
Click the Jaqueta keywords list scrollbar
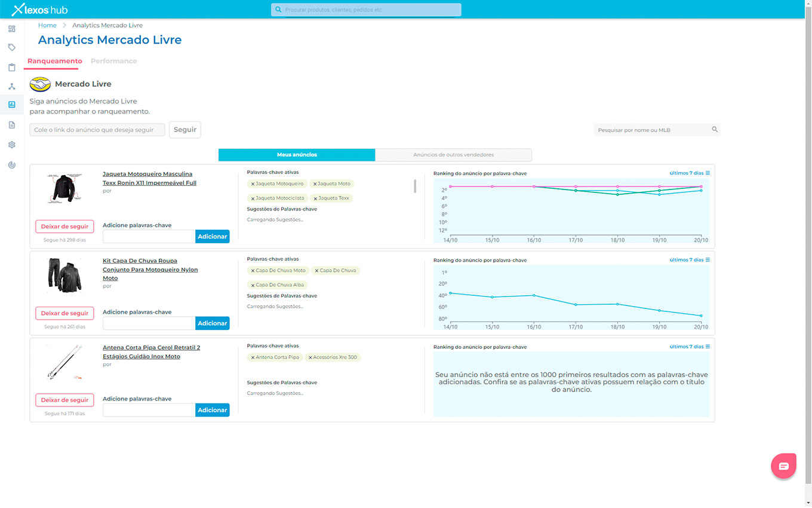415,186
